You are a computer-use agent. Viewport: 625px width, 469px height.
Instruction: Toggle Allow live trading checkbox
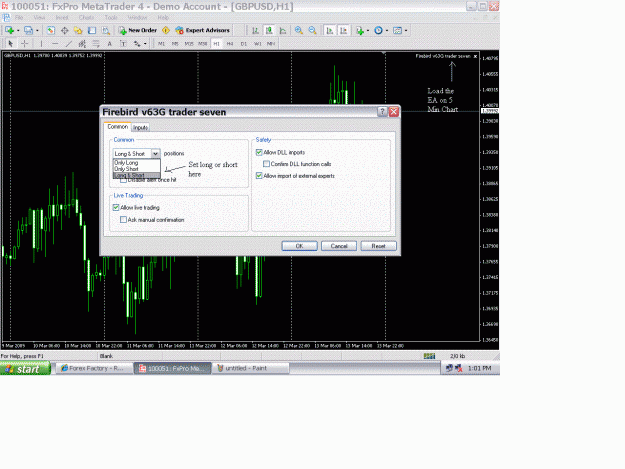pos(116,208)
